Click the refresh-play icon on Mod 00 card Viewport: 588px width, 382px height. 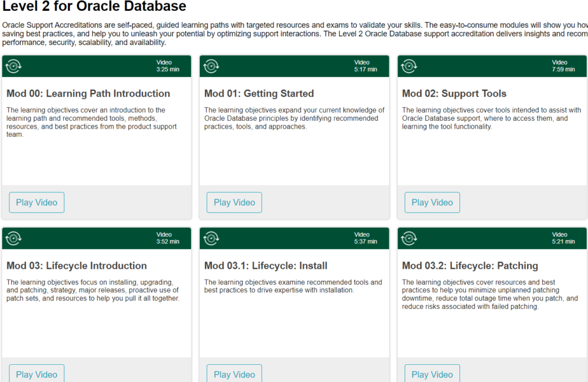[x=14, y=67]
